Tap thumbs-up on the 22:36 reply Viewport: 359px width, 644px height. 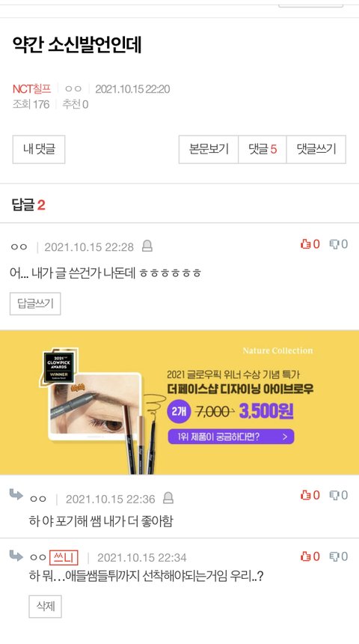tap(310, 495)
